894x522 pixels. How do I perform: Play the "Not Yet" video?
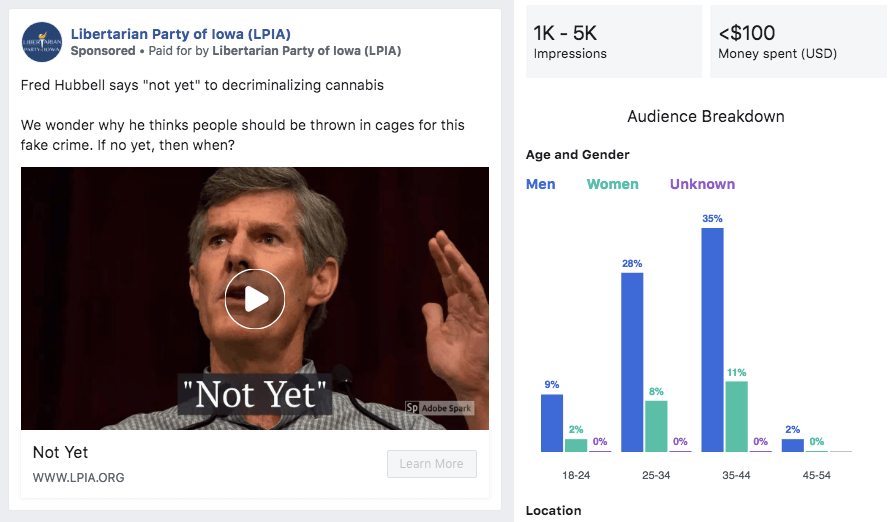(x=255, y=298)
